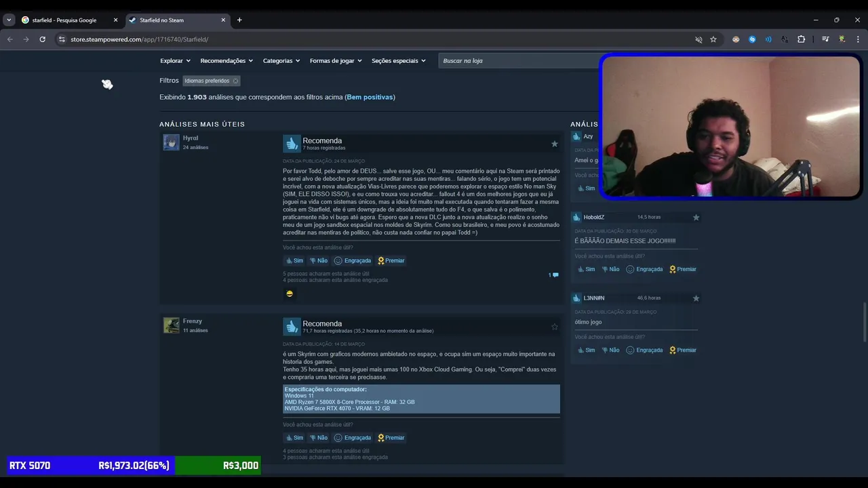
Task: Open Azy's recent review author name
Action: pos(588,136)
